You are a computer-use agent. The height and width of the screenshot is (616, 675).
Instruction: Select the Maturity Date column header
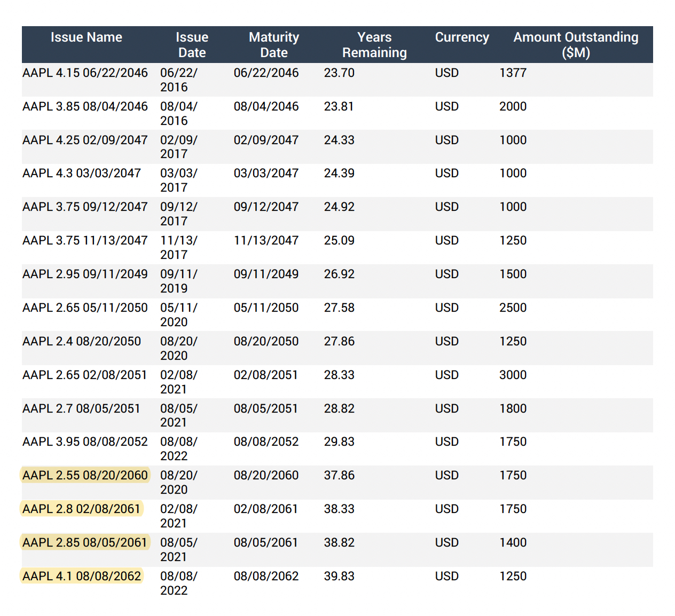click(x=273, y=45)
